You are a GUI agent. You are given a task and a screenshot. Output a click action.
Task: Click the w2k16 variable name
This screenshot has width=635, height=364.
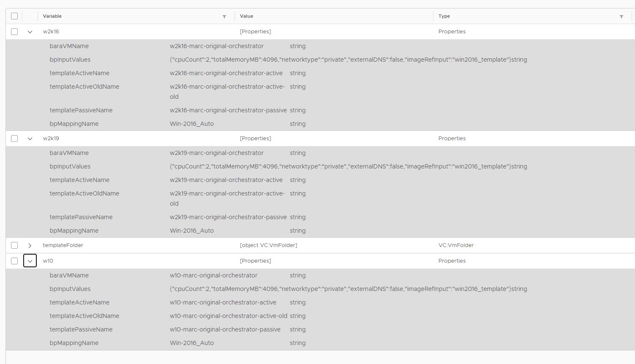51,32
